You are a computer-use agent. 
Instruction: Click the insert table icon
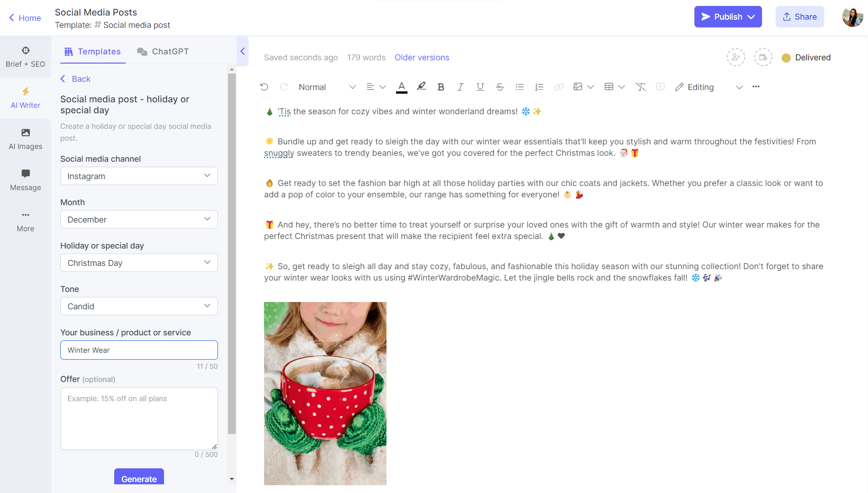pos(609,87)
